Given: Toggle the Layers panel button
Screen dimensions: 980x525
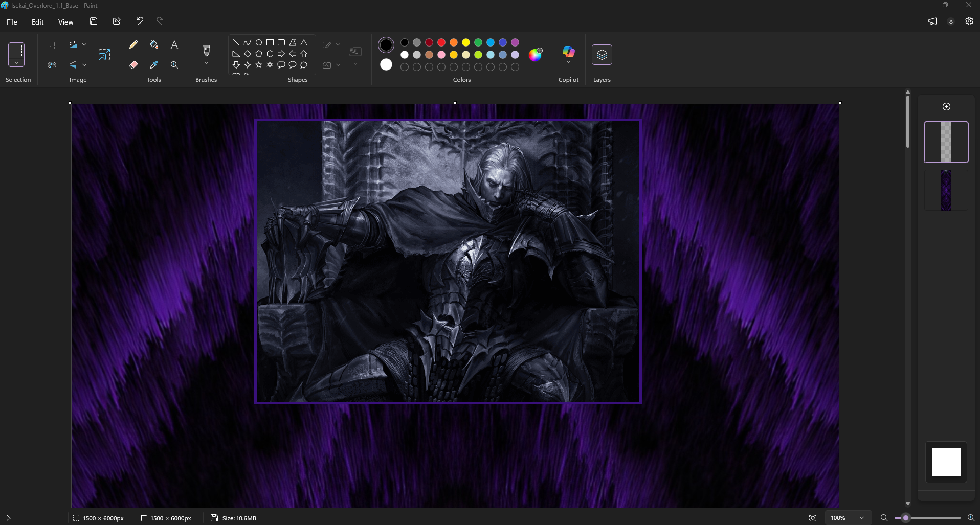Looking at the screenshot, I should point(602,55).
